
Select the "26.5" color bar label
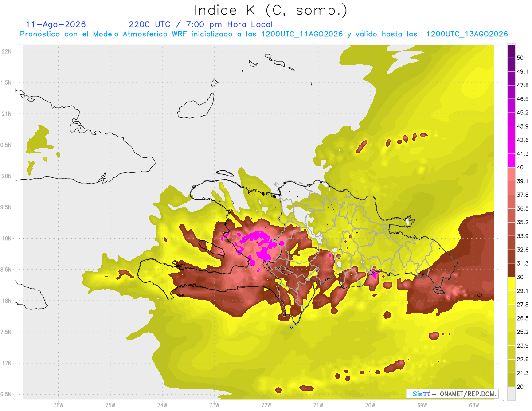tap(523, 318)
